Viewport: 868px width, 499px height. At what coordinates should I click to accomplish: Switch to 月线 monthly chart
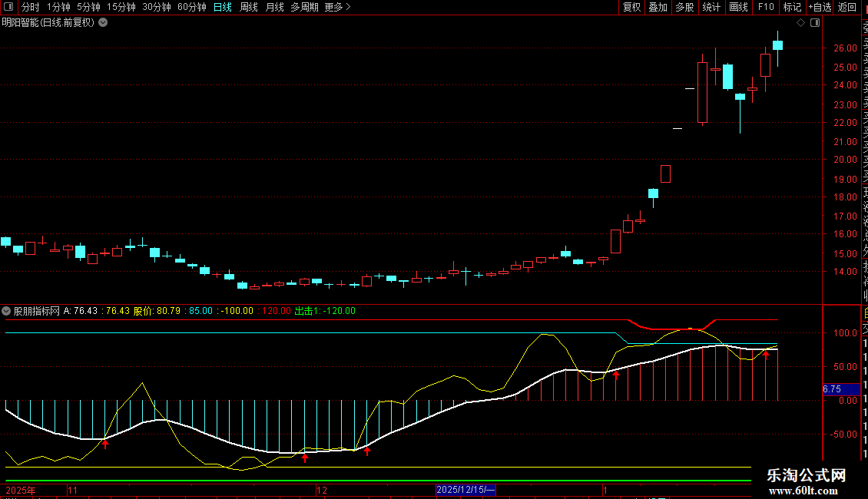tap(274, 7)
